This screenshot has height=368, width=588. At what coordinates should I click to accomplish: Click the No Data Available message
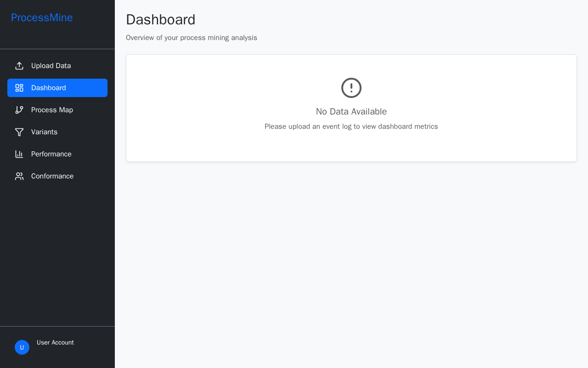click(351, 112)
